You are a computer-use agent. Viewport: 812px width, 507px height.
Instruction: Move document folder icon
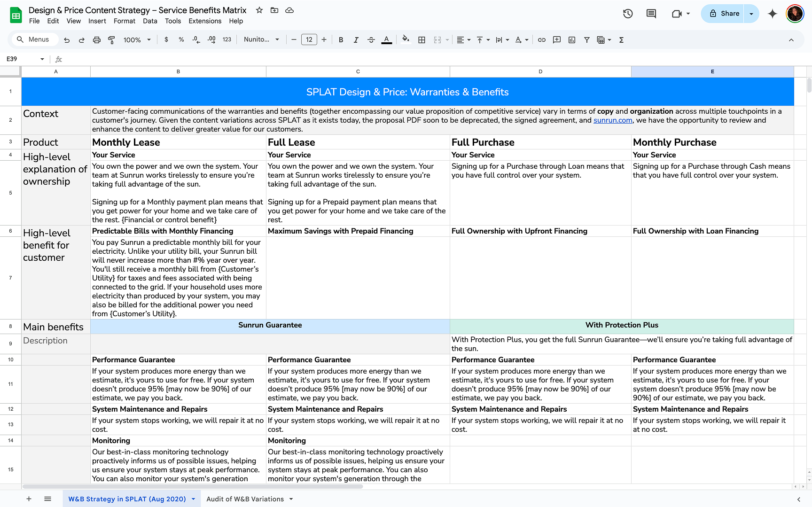274,10
